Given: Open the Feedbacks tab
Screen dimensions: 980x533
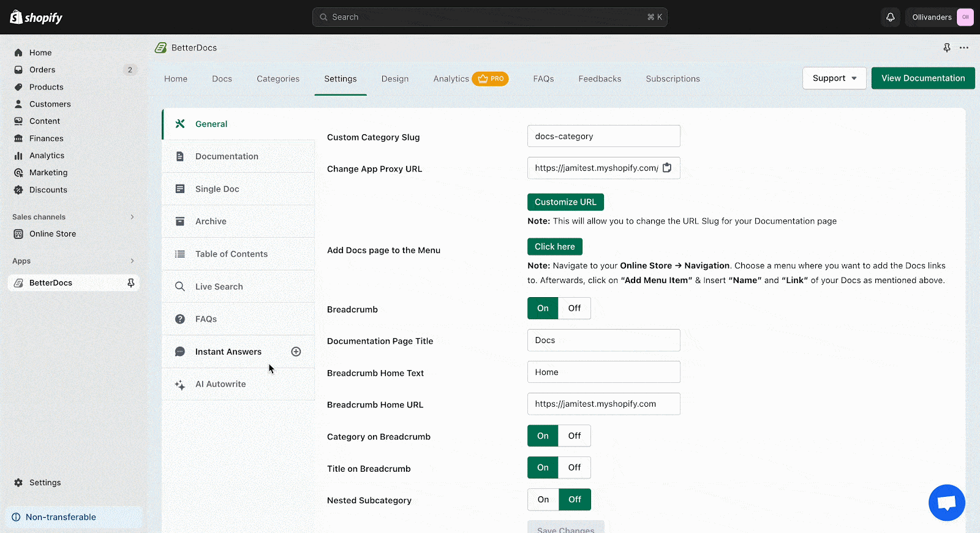Looking at the screenshot, I should coord(600,79).
